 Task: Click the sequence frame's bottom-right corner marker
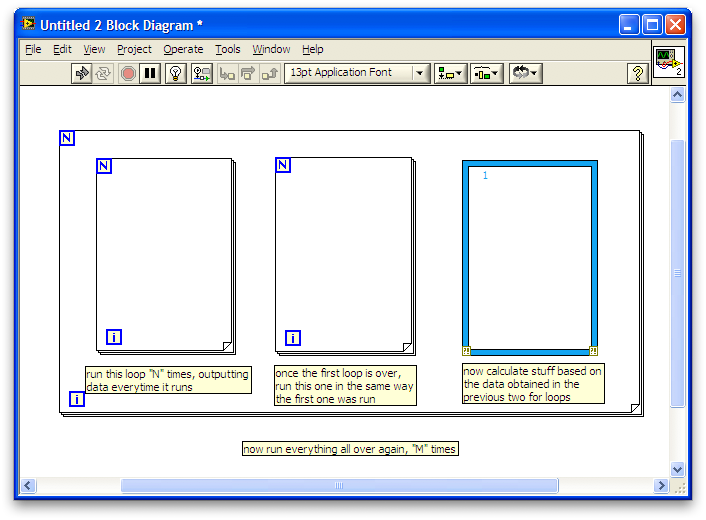click(593, 351)
